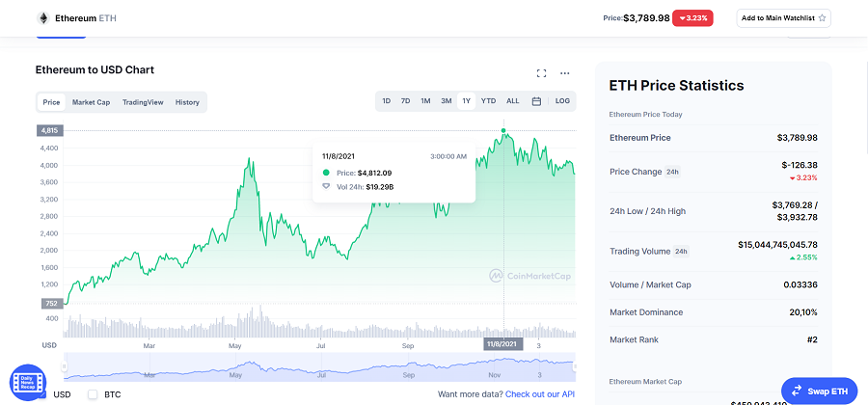
Task: Click Add to Main Watchlist button
Action: (784, 18)
